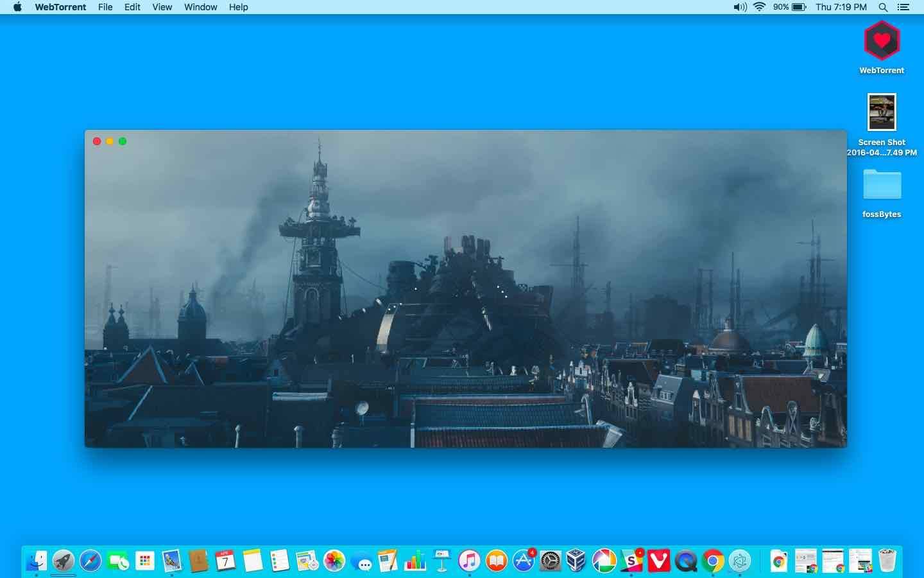This screenshot has height=578, width=924.
Task: Click the battery status indicator
Action: [790, 7]
